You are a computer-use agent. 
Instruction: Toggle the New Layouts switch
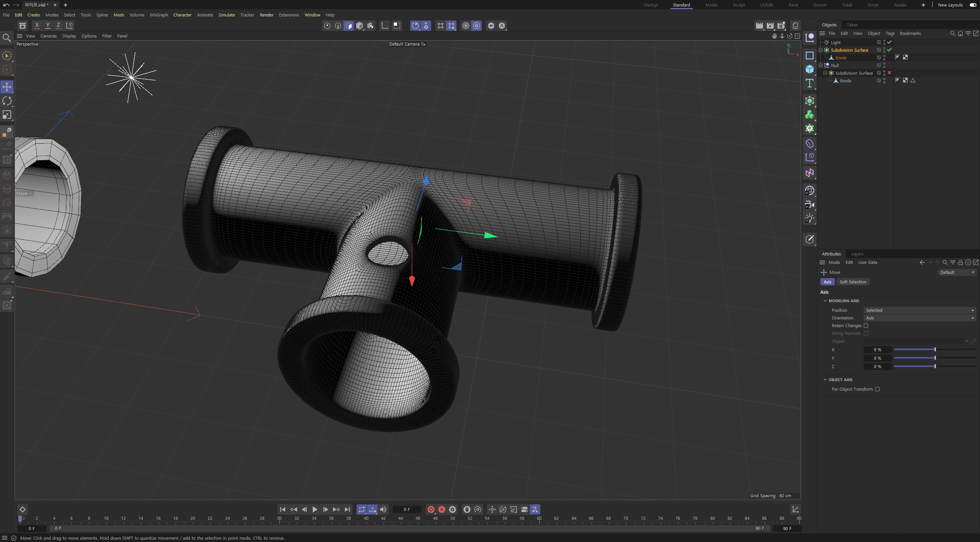[x=973, y=5]
